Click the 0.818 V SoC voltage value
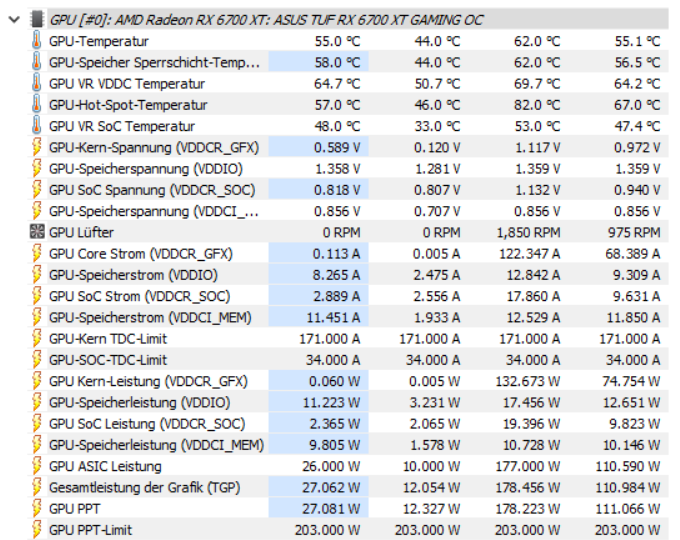The image size is (680, 540). point(337,190)
